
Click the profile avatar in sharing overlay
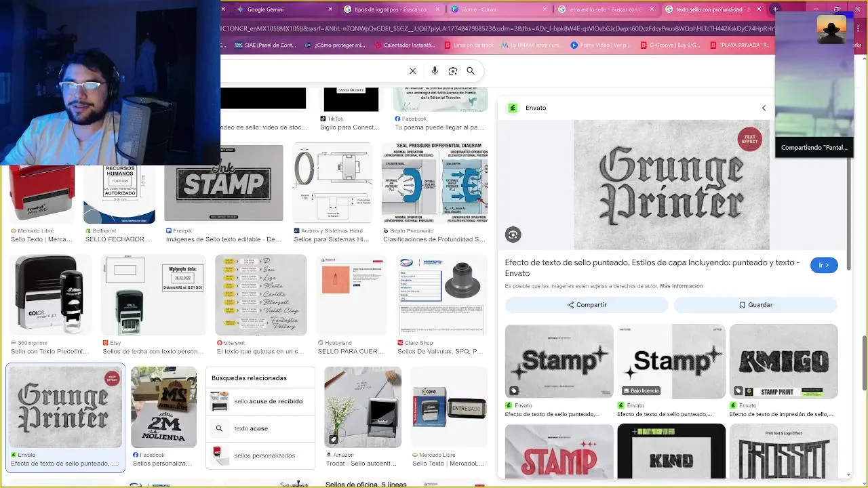click(x=831, y=28)
